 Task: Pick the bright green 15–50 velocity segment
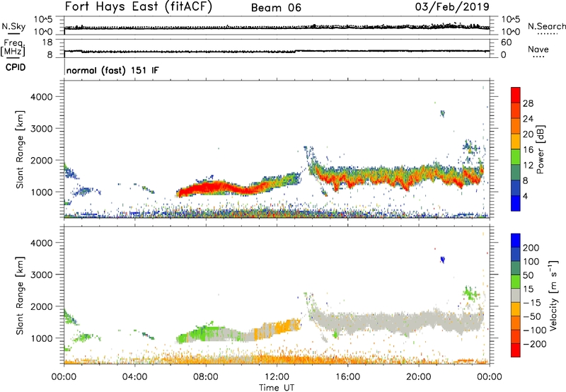pyautogui.click(x=516, y=282)
